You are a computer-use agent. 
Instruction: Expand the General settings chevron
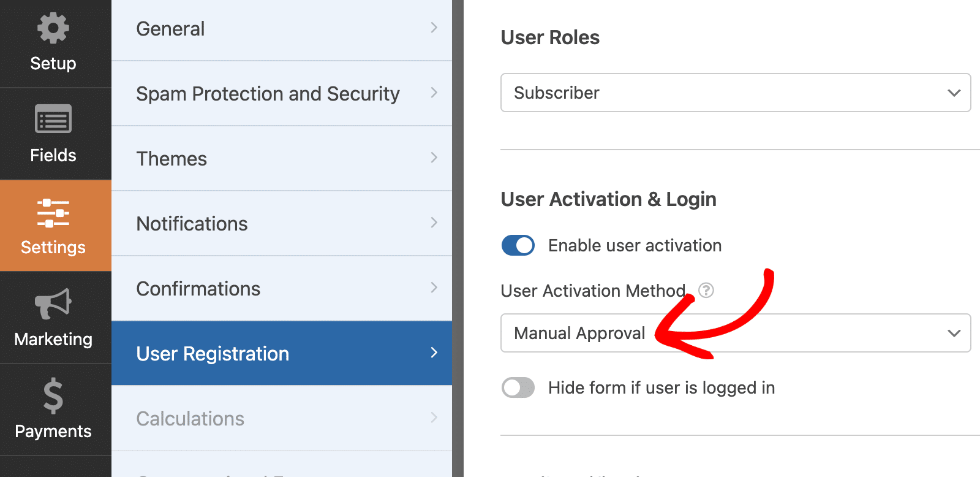click(434, 28)
